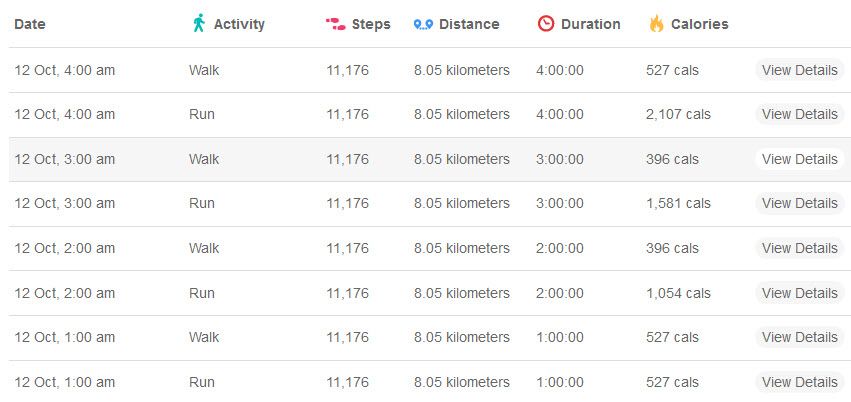Viewport: 851px width, 402px height.
Task: View Details for 1:00 am Walk
Action: 799,337
